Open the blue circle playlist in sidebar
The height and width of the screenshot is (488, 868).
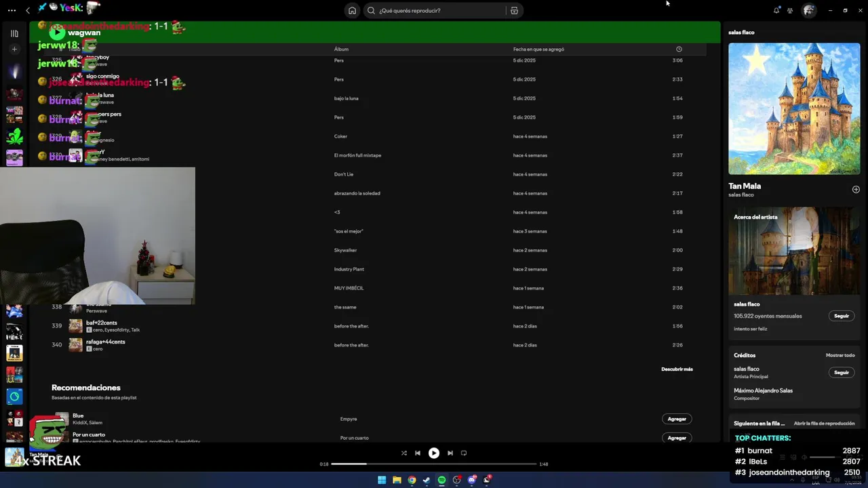click(14, 396)
